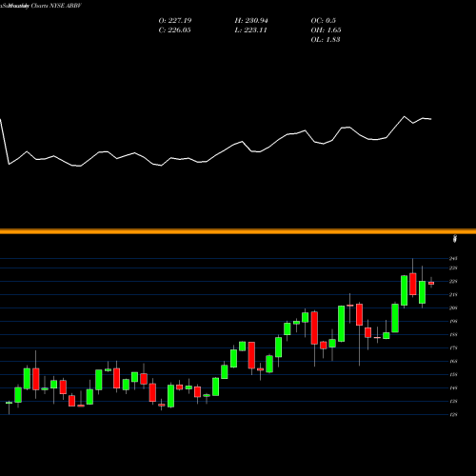Click the Charts NYSE ABBV title
This screenshot has width=476, height=476.
(57, 6)
